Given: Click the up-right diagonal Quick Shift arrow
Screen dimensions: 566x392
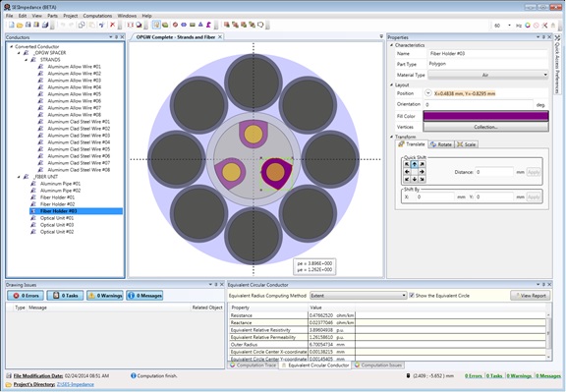Looking at the screenshot, I should (422, 164).
